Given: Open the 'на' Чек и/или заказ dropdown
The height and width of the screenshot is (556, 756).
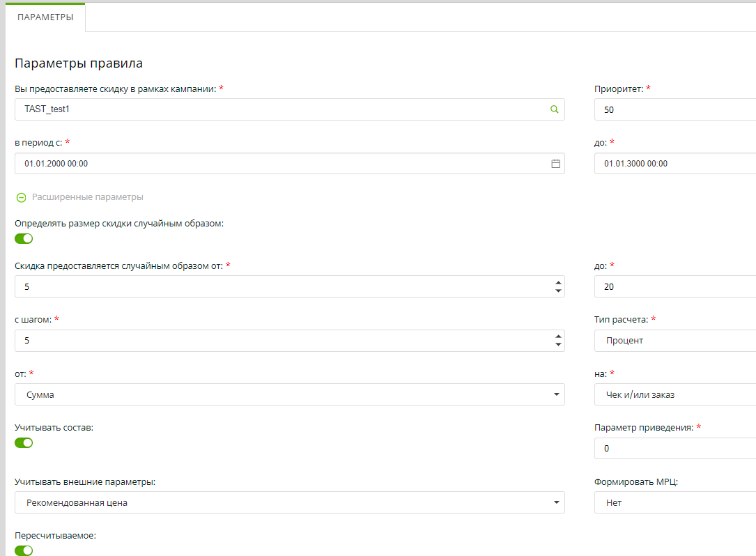Looking at the screenshot, I should click(673, 394).
